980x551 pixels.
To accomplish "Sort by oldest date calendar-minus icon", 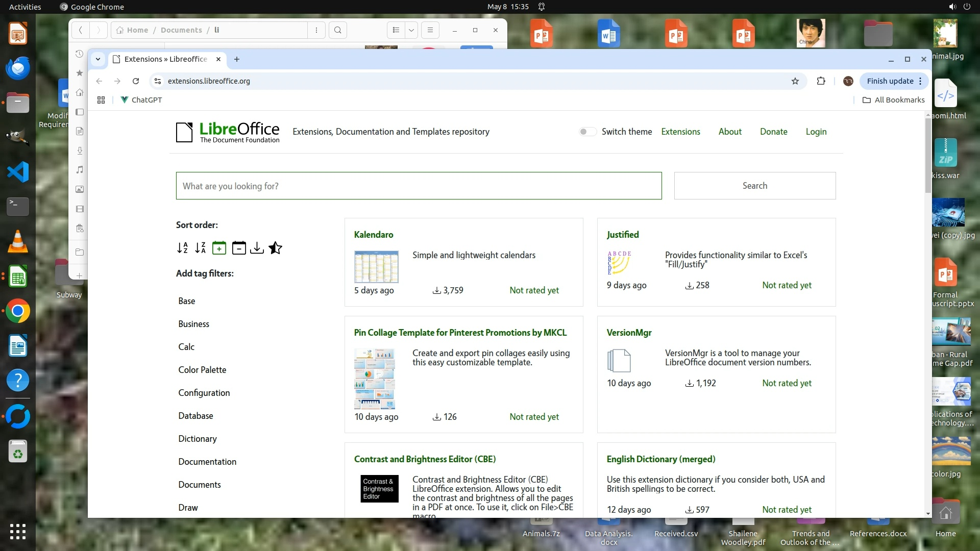I will (x=238, y=248).
